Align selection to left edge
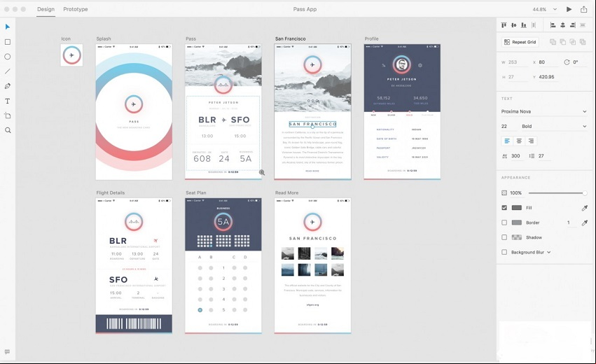The height and width of the screenshot is (364, 596). click(x=553, y=25)
